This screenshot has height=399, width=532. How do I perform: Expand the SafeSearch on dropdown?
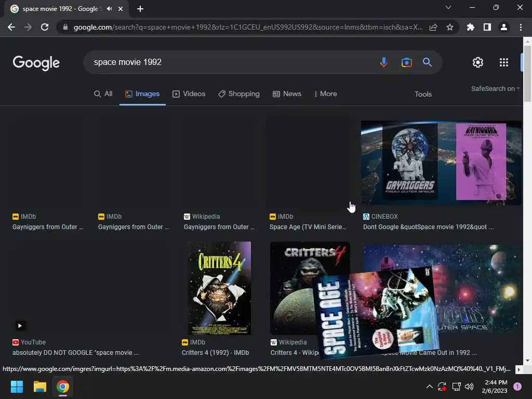[495, 88]
